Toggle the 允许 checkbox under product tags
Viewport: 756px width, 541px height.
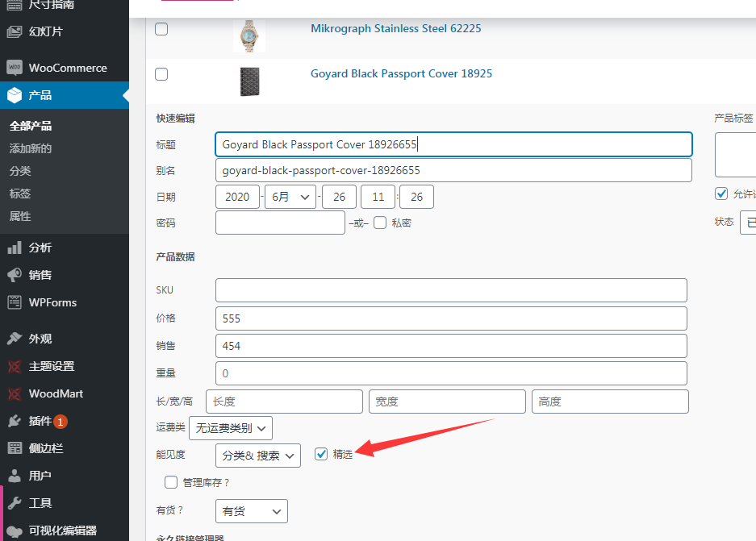tap(721, 194)
